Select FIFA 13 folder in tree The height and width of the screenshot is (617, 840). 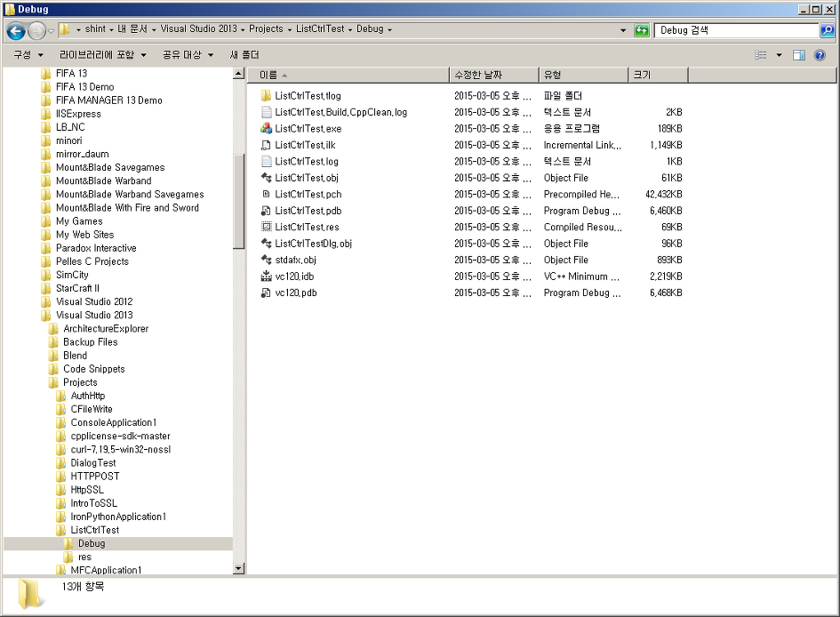pyautogui.click(x=71, y=74)
